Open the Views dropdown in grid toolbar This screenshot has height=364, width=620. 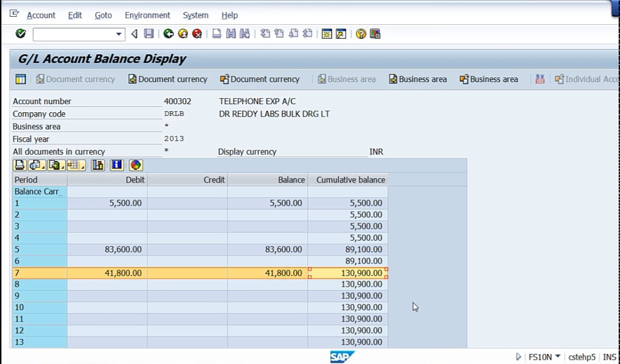point(37,165)
